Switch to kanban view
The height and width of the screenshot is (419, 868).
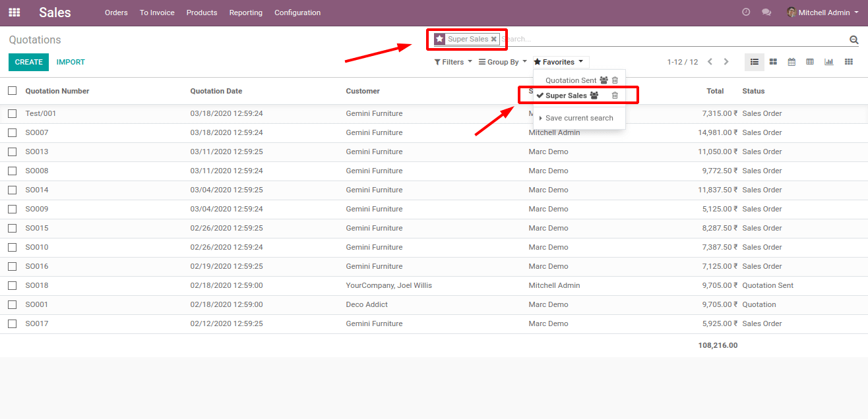(x=773, y=62)
